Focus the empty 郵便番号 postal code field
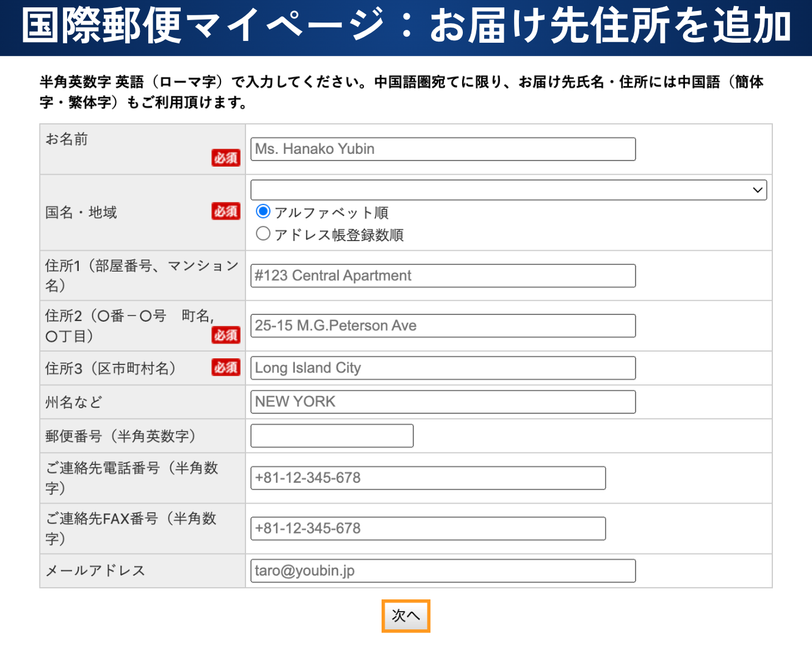Screen dimensions: 812x647 [332, 436]
